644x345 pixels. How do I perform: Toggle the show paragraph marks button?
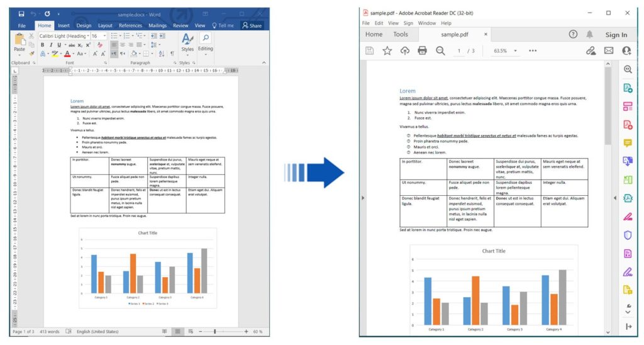pyautogui.click(x=172, y=54)
